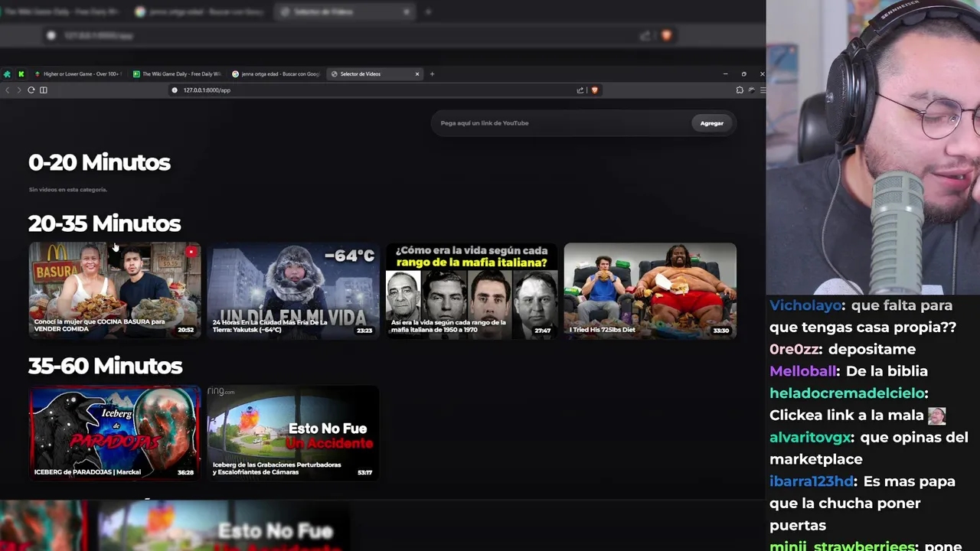980x551 pixels.
Task: Open the browser hamburger menu
Action: click(x=763, y=90)
